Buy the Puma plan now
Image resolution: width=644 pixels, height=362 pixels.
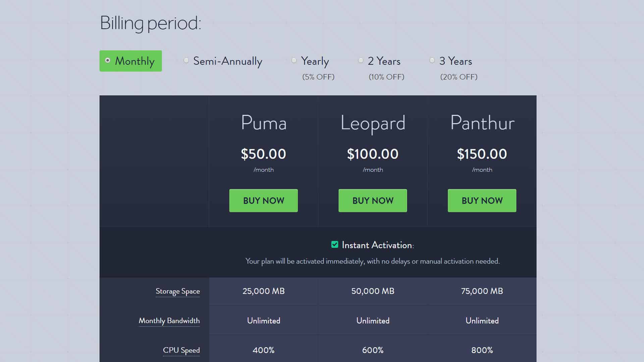pyautogui.click(x=263, y=200)
